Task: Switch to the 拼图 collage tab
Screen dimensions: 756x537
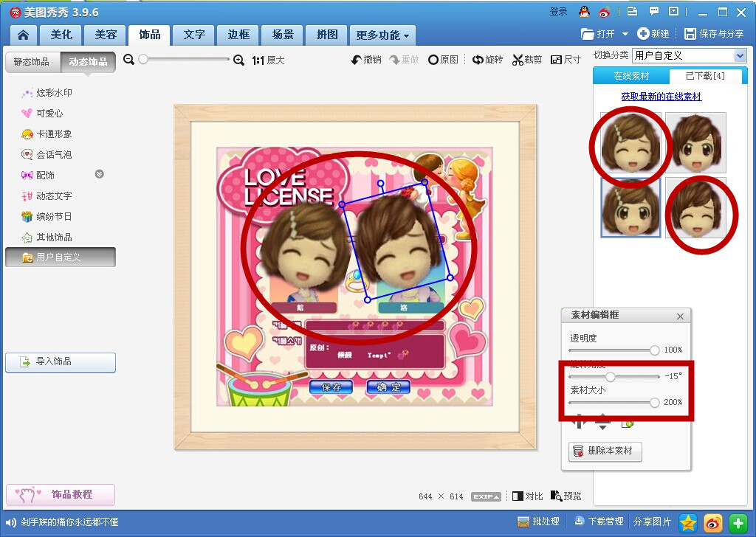Action: click(x=327, y=35)
